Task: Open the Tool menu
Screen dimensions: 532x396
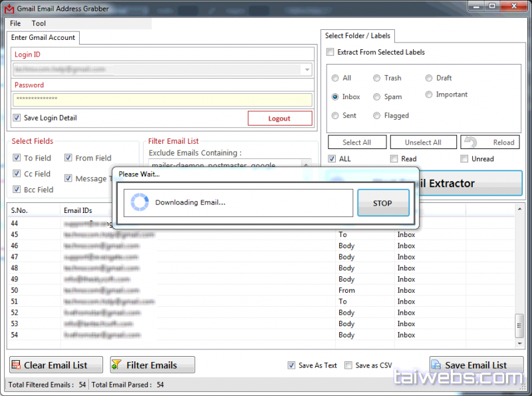Action: (39, 23)
